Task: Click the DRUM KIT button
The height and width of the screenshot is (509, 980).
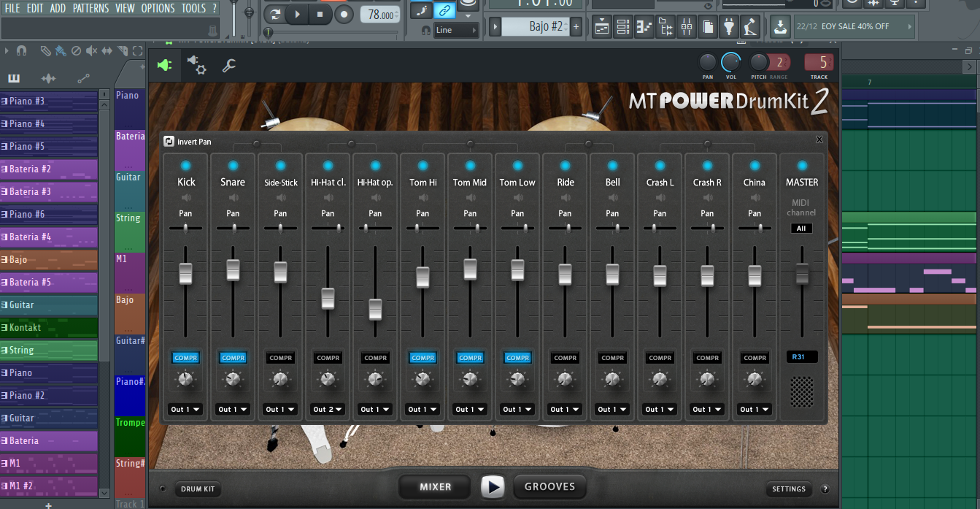Action: point(198,489)
